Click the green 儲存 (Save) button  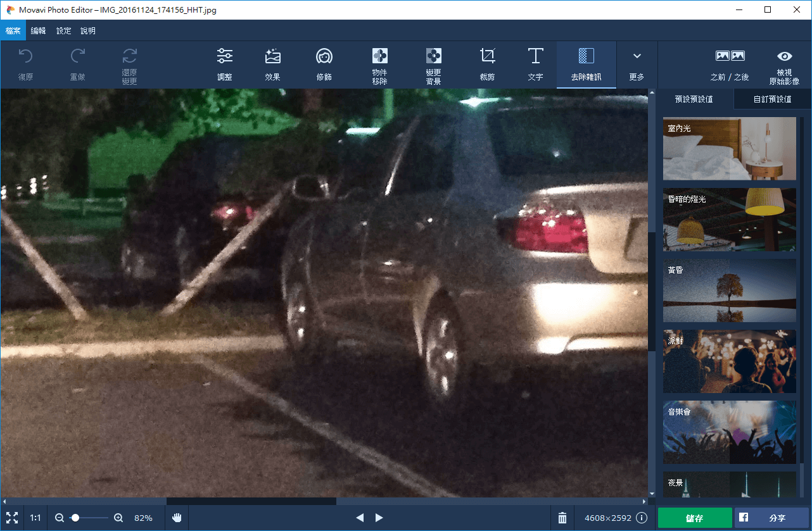(694, 518)
